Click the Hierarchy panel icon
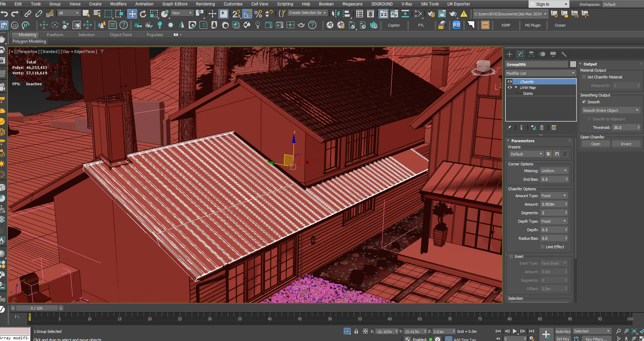 point(531,54)
